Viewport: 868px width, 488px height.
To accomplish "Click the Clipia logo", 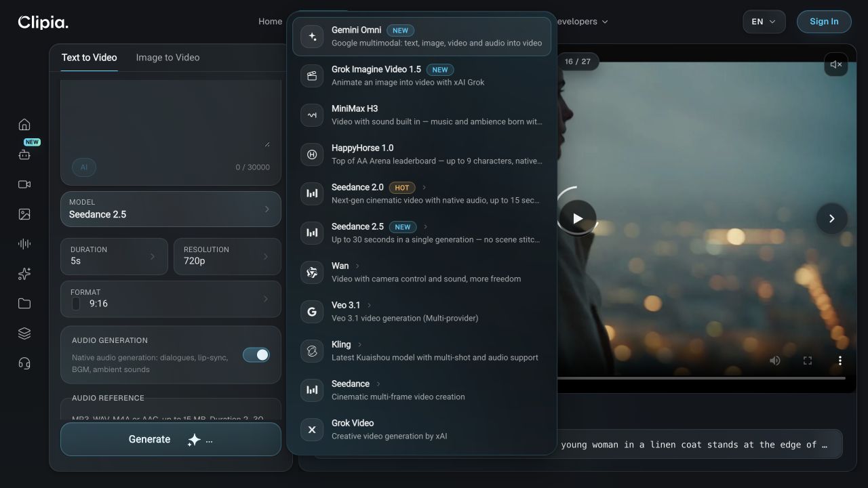I will pyautogui.click(x=43, y=22).
